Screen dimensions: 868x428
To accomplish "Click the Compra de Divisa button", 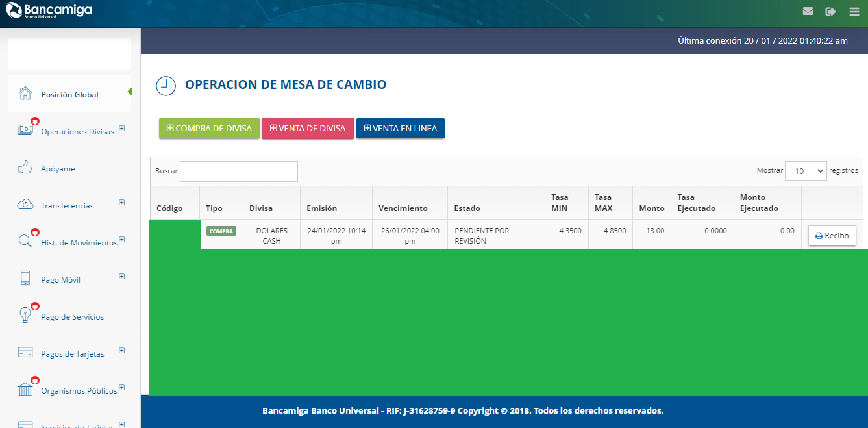I will coord(209,129).
